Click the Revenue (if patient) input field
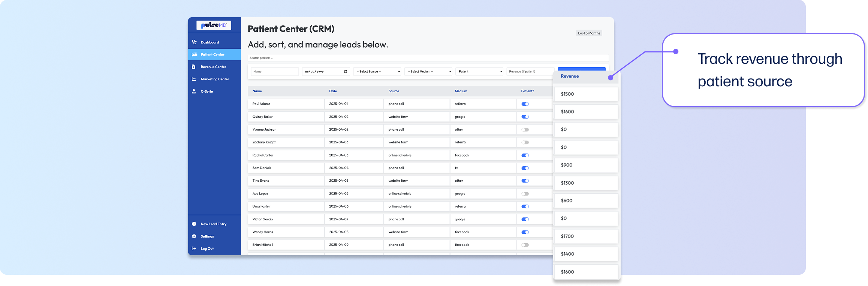Image resolution: width=868 pixels, height=286 pixels. (x=530, y=71)
